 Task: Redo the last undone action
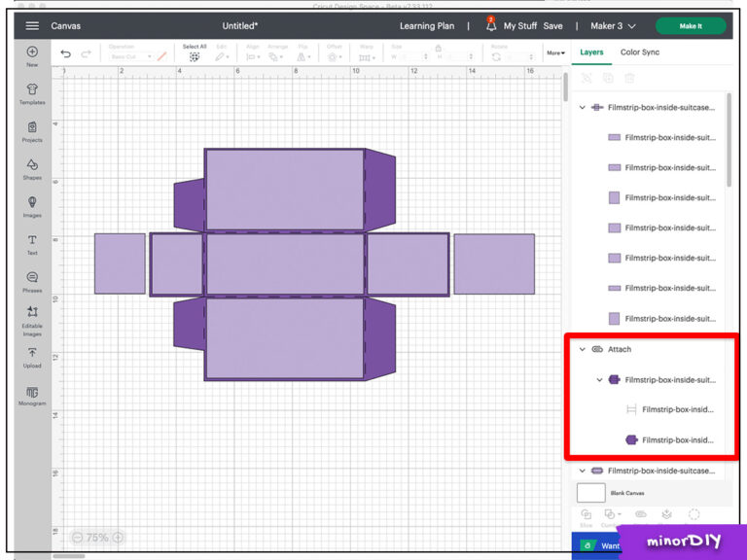[87, 53]
